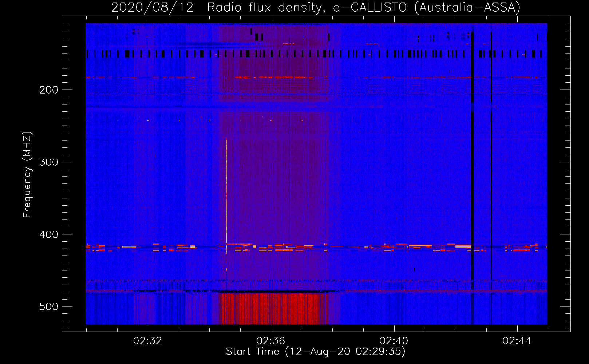Click the 02:40 time tick label
This screenshot has height=364, width=589.
coord(394,341)
